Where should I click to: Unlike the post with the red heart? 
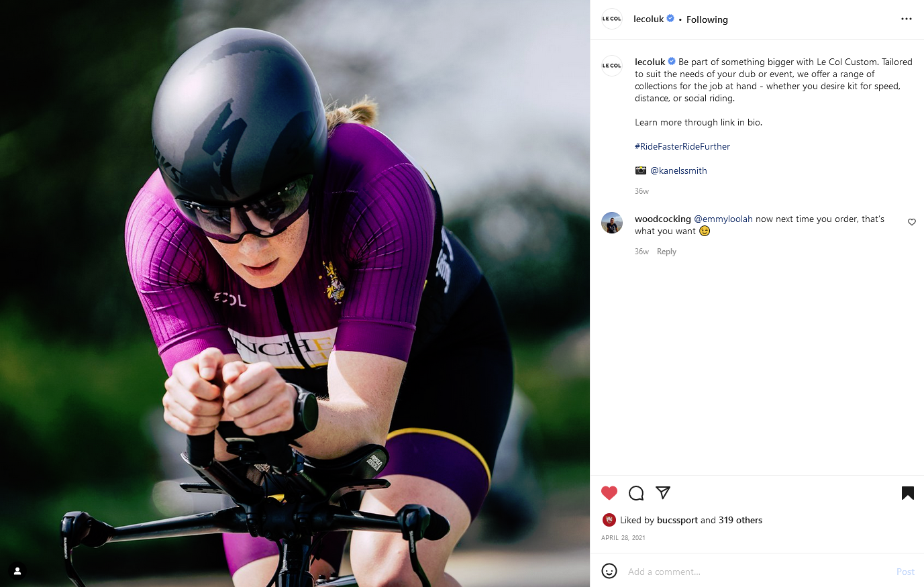(609, 493)
